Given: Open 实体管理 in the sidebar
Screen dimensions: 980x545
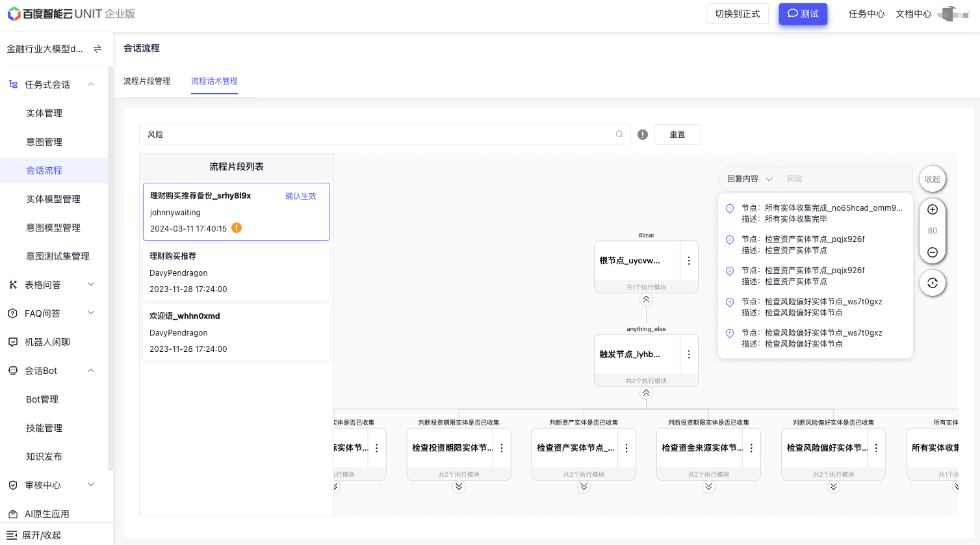Looking at the screenshot, I should tap(44, 113).
